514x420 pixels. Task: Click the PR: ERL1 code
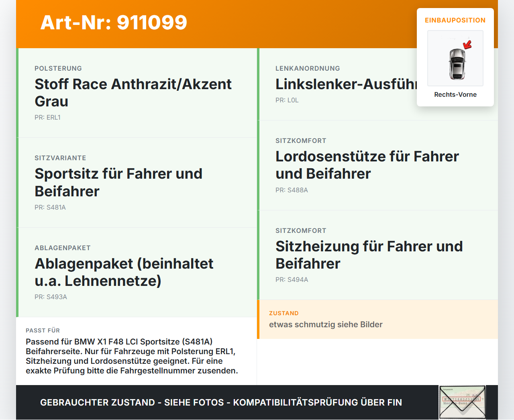click(x=47, y=118)
